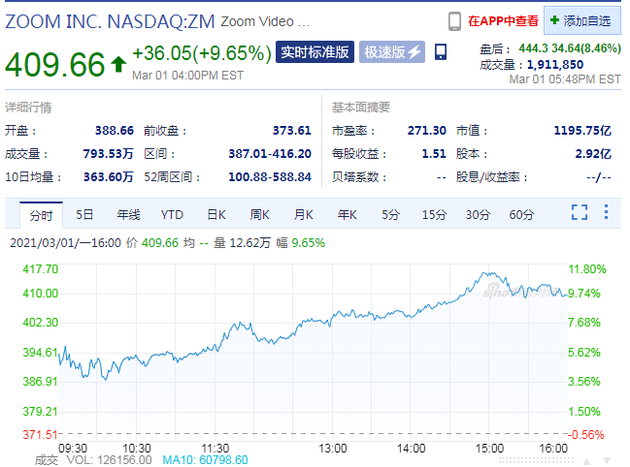Click the mobile device icon next to 极速版

(441, 52)
